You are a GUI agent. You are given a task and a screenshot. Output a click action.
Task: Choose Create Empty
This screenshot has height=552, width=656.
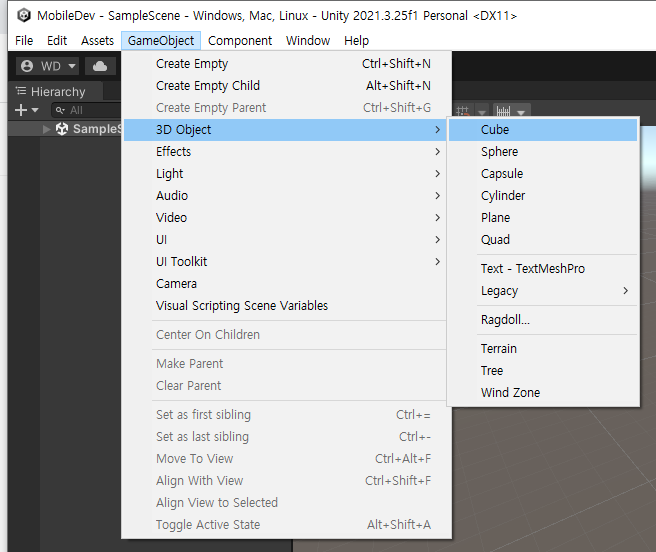click(x=287, y=64)
